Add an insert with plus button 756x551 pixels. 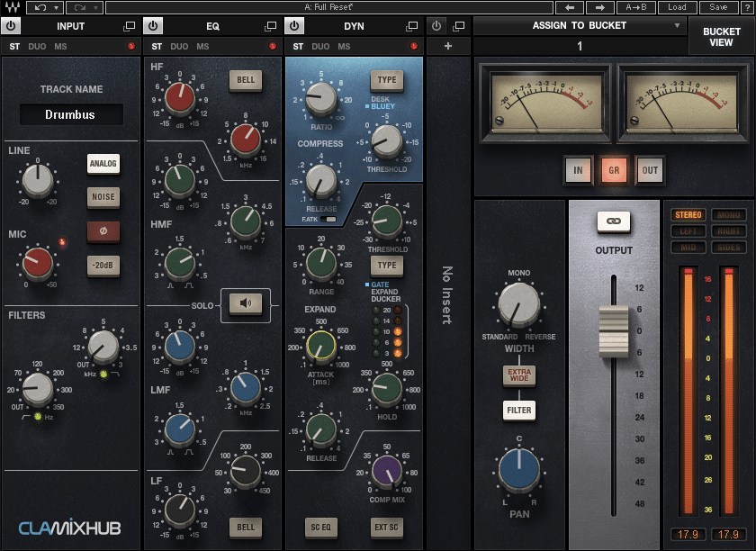pyautogui.click(x=448, y=46)
